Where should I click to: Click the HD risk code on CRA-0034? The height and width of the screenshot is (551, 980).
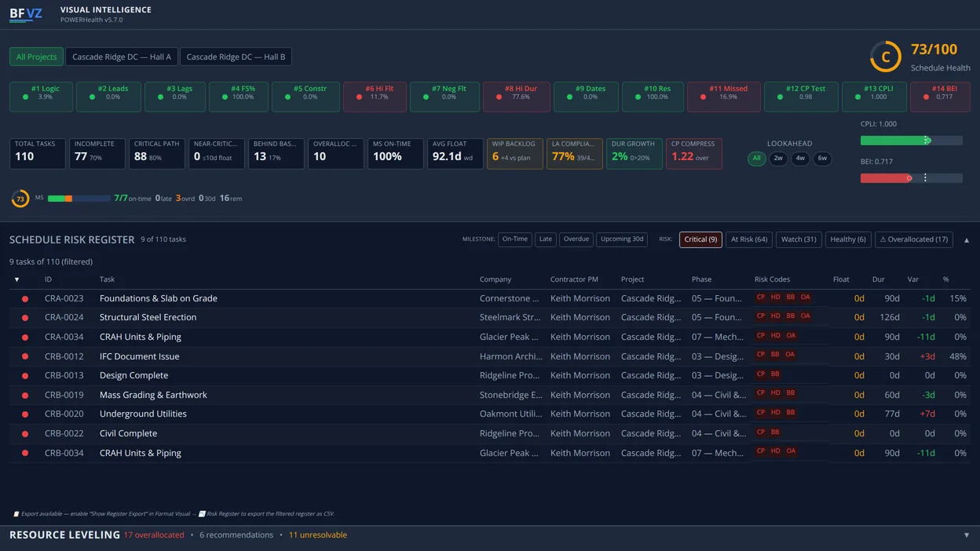coord(775,336)
